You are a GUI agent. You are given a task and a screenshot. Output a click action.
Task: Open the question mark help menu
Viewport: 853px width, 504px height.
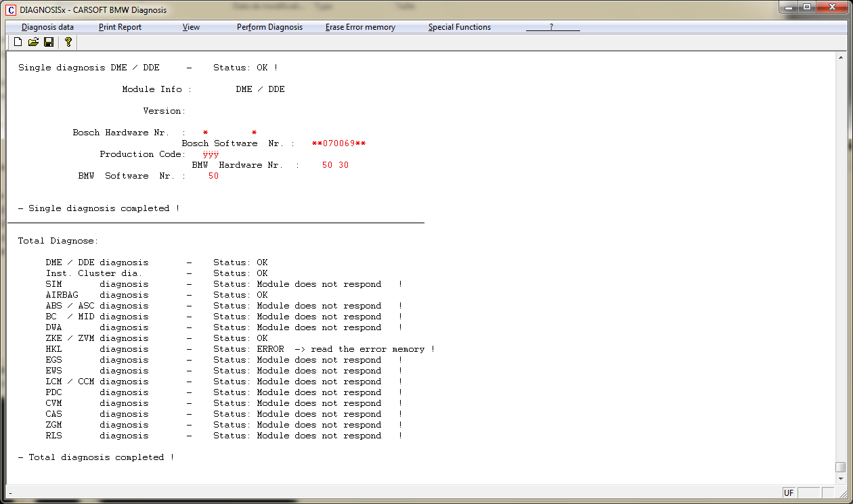click(552, 27)
